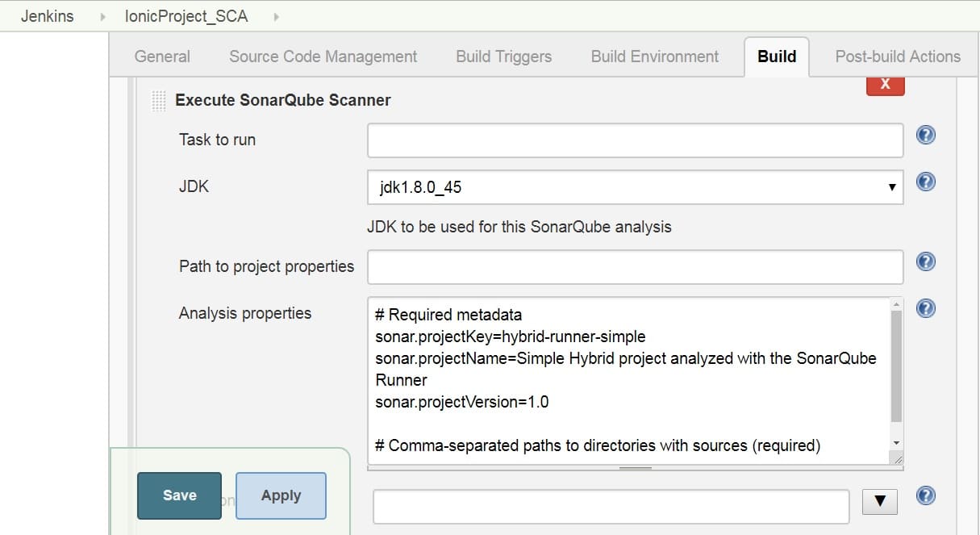
Task: Switch to the General tab
Action: point(162,56)
